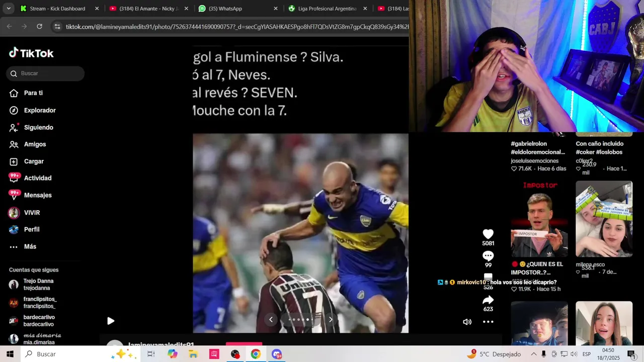Close the Stream - Kick Dashboard tab
This screenshot has width=644, height=362.
[97, 9]
